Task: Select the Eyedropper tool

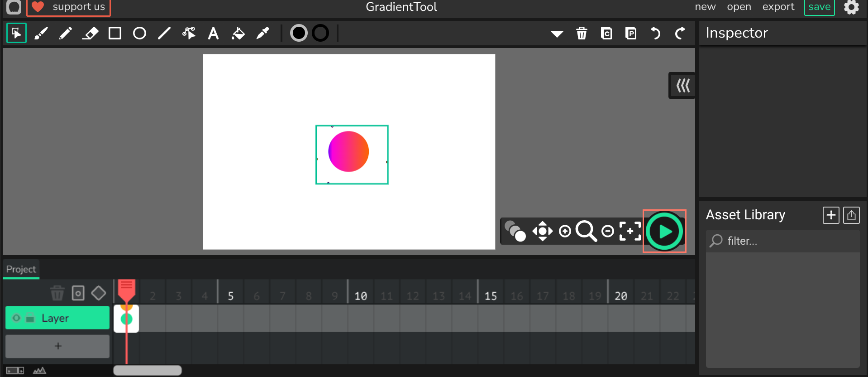Action: click(262, 33)
